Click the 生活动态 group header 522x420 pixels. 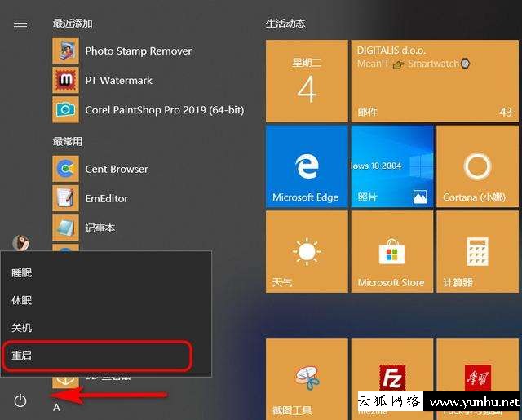click(285, 24)
